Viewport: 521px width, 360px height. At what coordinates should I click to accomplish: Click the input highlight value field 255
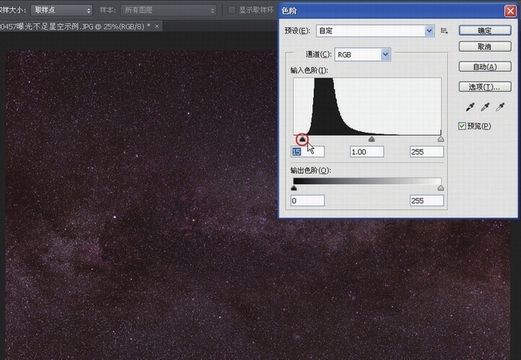point(427,152)
